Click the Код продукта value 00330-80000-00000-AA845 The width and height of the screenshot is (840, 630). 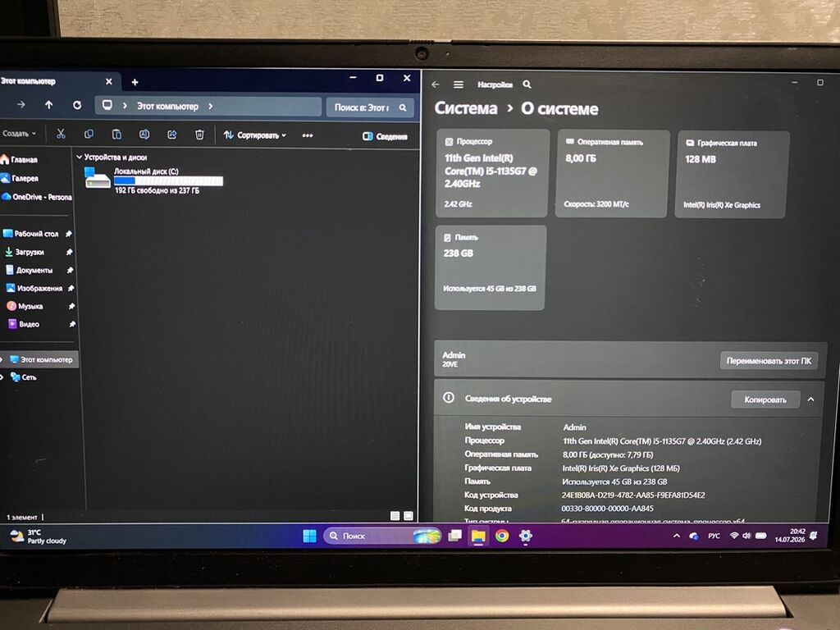click(x=608, y=509)
